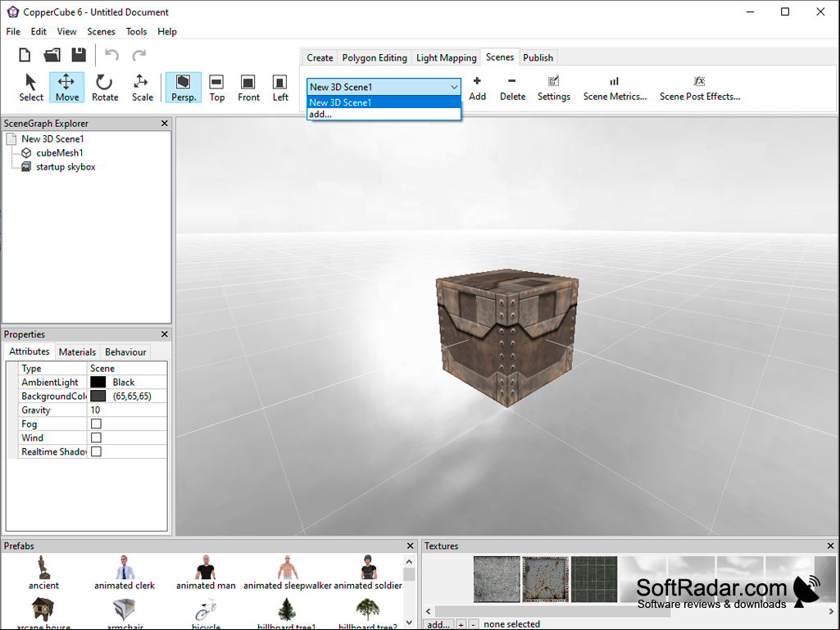Delete the current scene
840x630 pixels.
pyautogui.click(x=512, y=88)
